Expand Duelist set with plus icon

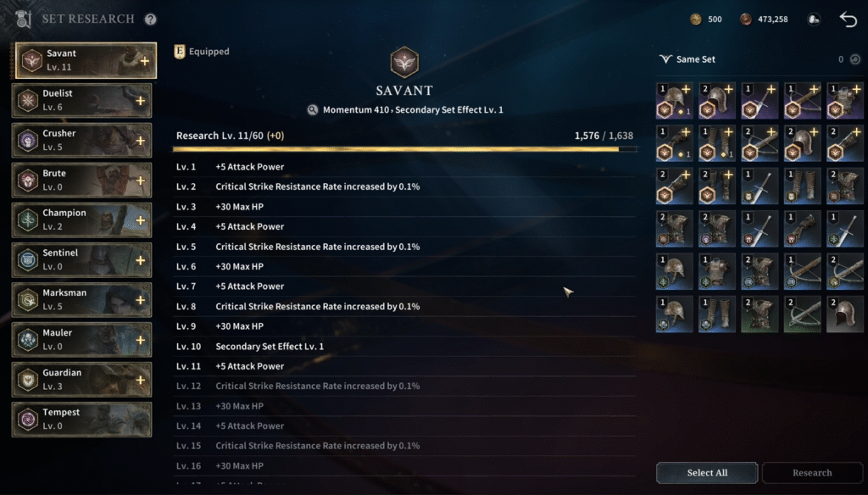point(140,101)
